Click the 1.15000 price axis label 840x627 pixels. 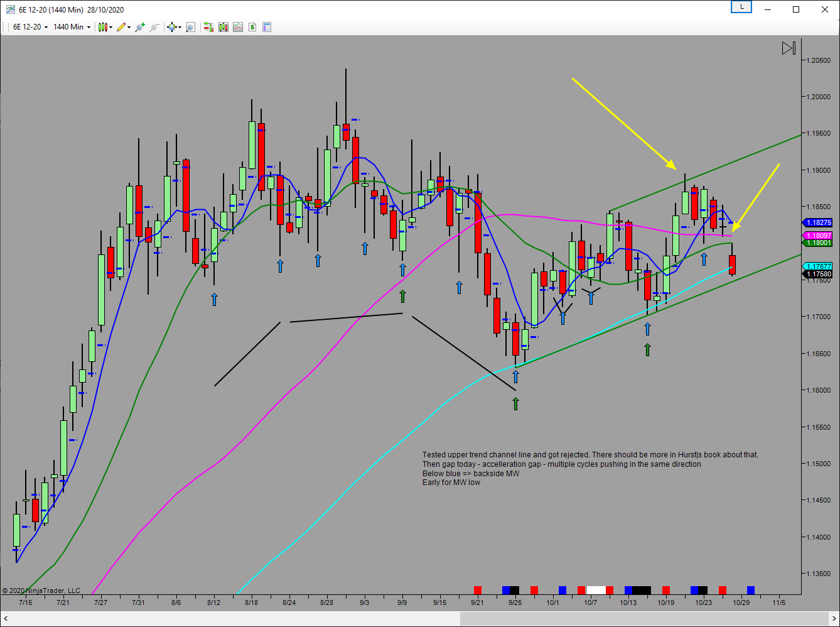(819, 464)
